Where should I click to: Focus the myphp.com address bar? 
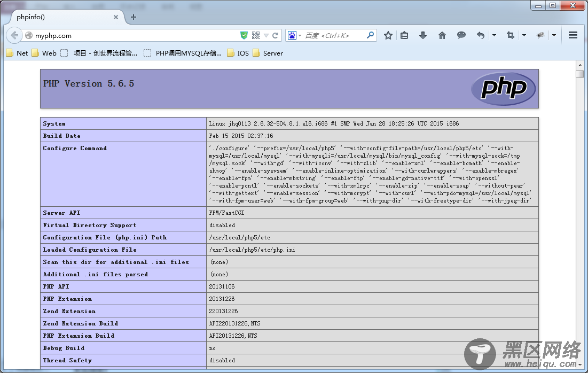click(135, 36)
